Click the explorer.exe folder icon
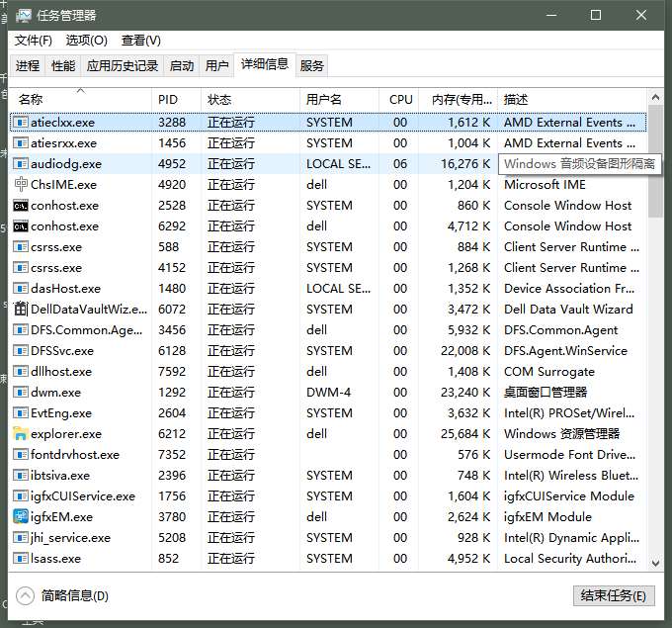Screen dimensions: 672x628 (20, 434)
